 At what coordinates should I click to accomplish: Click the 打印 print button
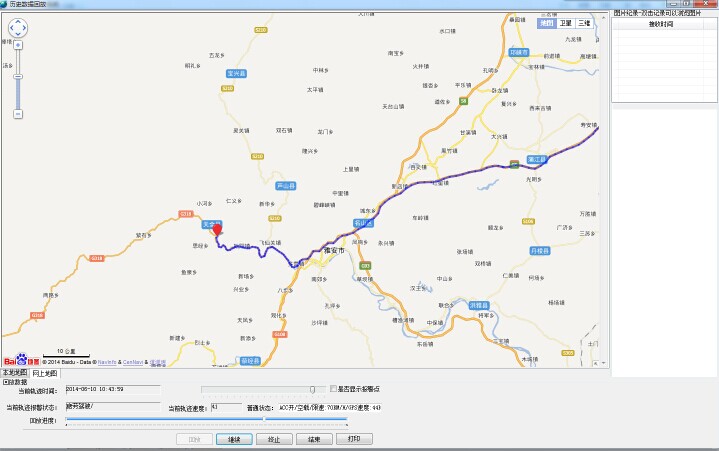coord(354,439)
